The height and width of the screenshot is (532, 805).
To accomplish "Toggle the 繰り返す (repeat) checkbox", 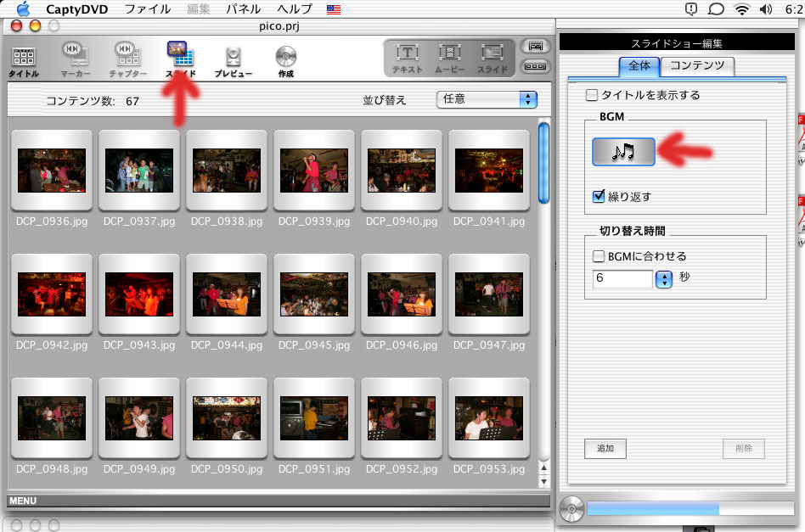I will [x=599, y=196].
